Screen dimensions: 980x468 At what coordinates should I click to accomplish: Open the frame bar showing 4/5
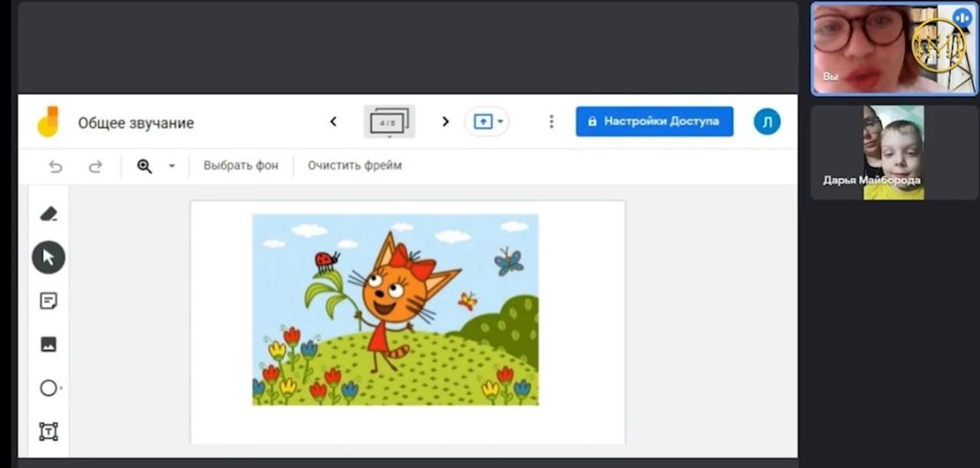[x=389, y=122]
